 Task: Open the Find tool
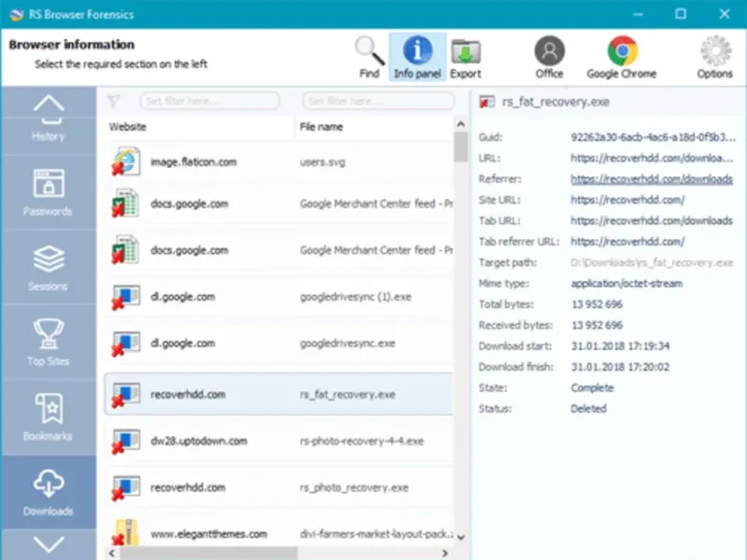tap(370, 57)
